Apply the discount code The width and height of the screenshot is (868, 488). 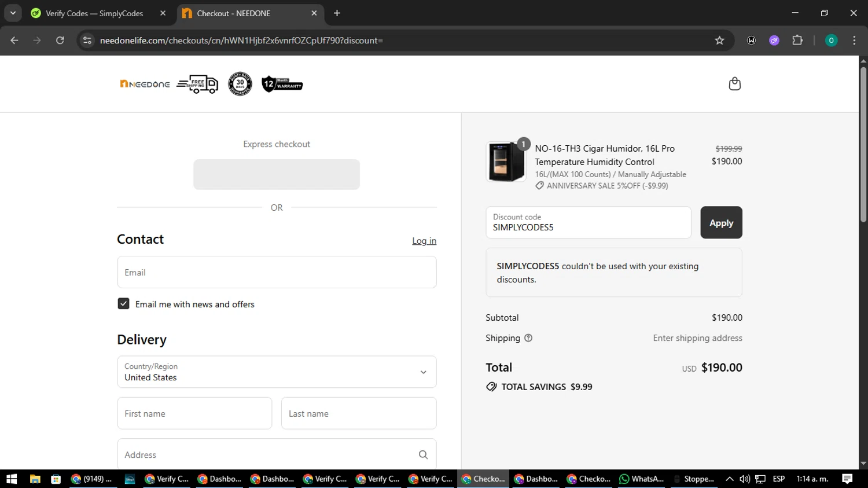pyautogui.click(x=721, y=223)
